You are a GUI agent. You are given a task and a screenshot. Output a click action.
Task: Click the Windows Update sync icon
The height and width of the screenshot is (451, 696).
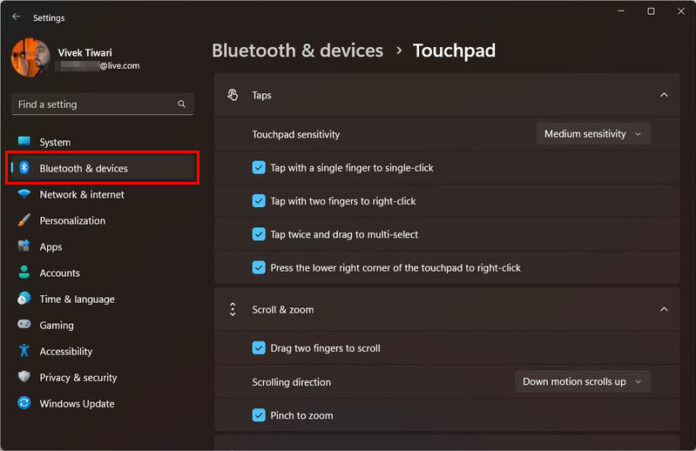pyautogui.click(x=24, y=404)
